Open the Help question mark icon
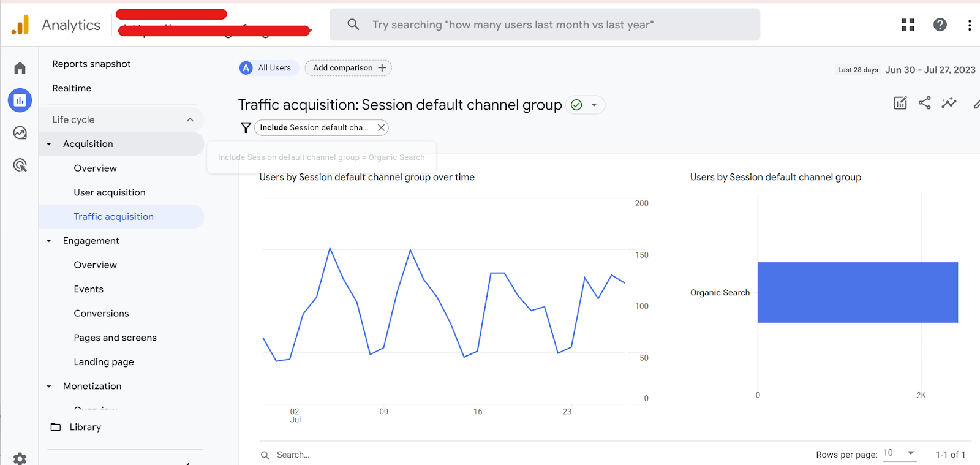This screenshot has height=465, width=980. (940, 25)
